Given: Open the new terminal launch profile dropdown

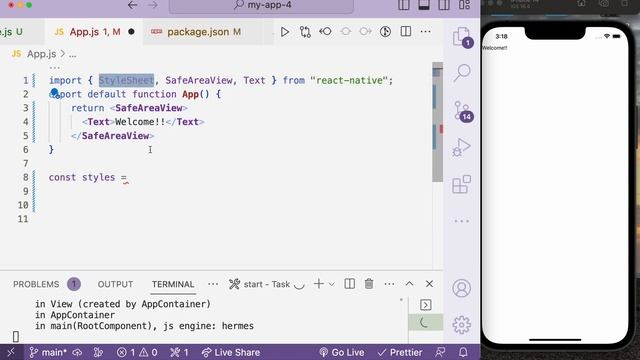Looking at the screenshot, I should click(332, 284).
